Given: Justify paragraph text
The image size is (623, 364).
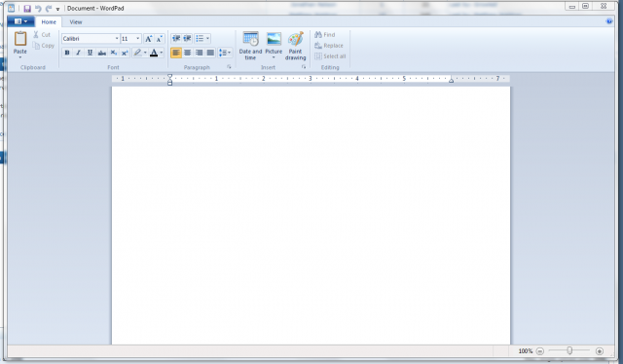Looking at the screenshot, I should 210,53.
